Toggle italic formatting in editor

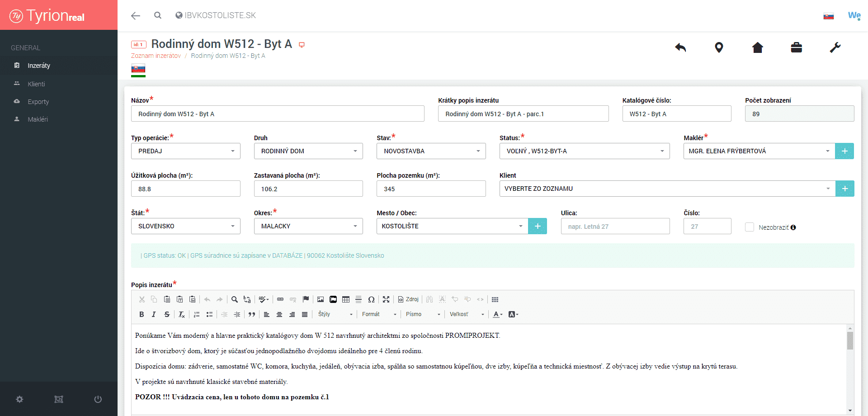coord(154,314)
